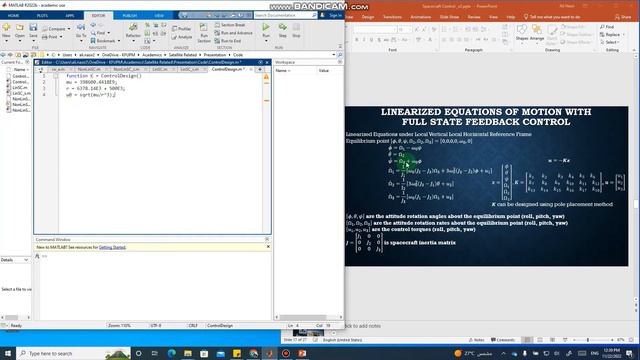The width and height of the screenshot is (640, 360).
Task: Select LinSC.m in Current Folder list
Action: point(20,87)
